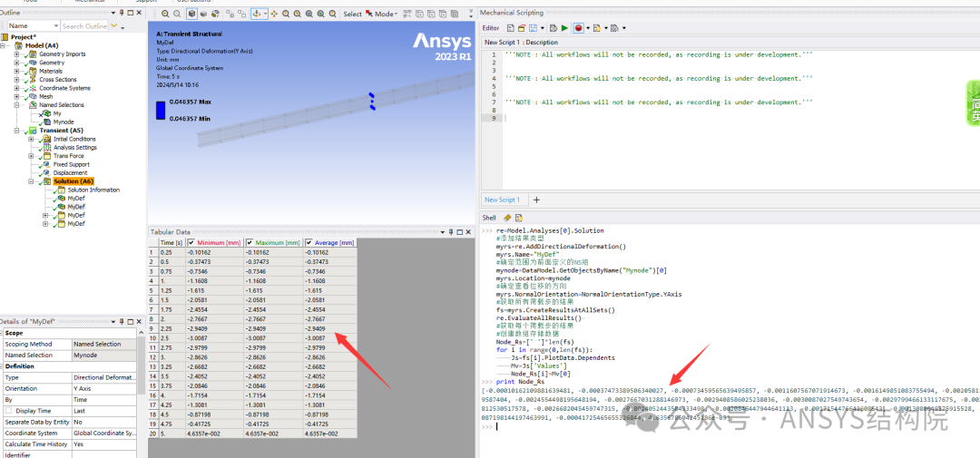The width and height of the screenshot is (980, 458).
Task: Click the Pan (four arrows) icon
Action: pyautogui.click(x=274, y=14)
